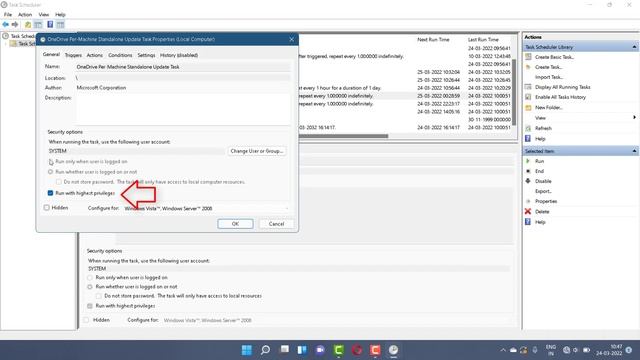This screenshot has width=640, height=360.
Task: Click Next Run Time column header
Action: pos(433,40)
